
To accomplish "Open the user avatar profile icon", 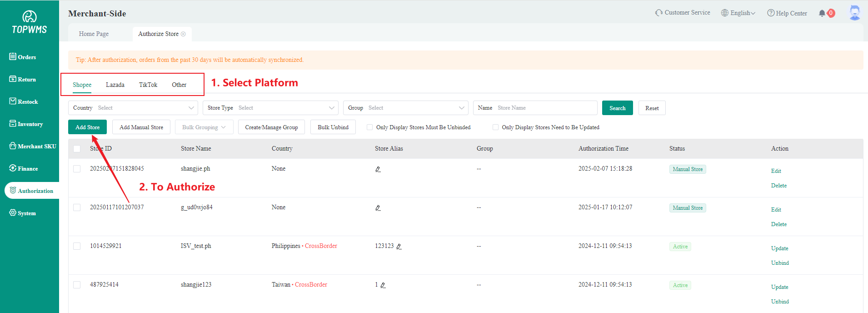I will pyautogui.click(x=854, y=13).
